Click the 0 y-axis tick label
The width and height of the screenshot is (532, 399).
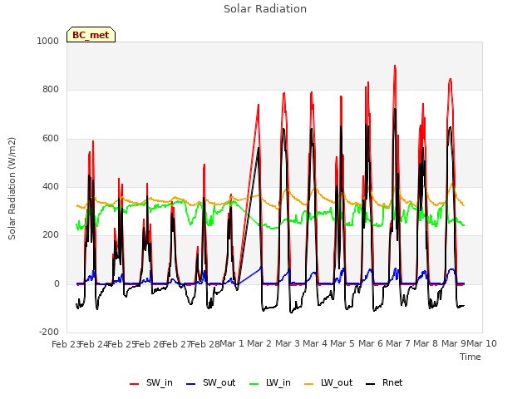57,284
